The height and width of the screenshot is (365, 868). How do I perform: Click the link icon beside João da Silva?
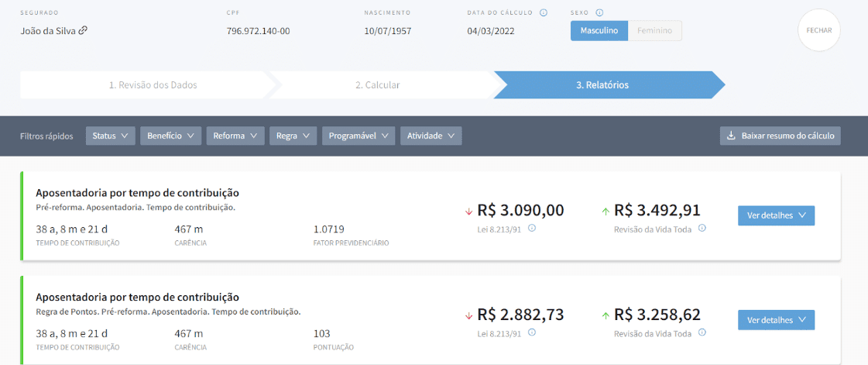(83, 31)
